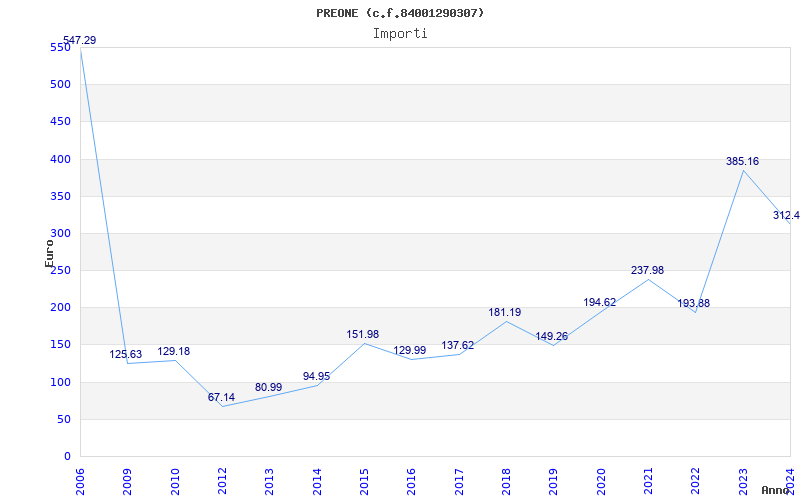
Task: Select the 80.99 data label
Action: pos(268,387)
